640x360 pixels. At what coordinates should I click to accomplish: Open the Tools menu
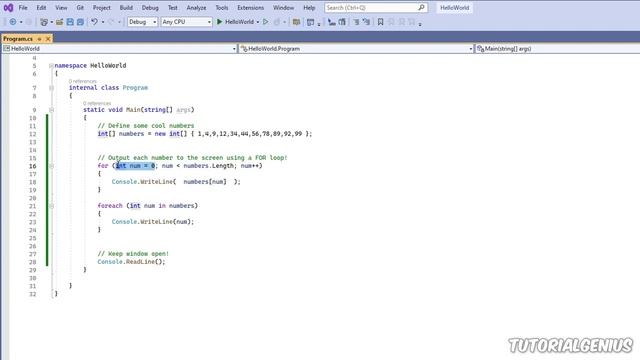222,8
